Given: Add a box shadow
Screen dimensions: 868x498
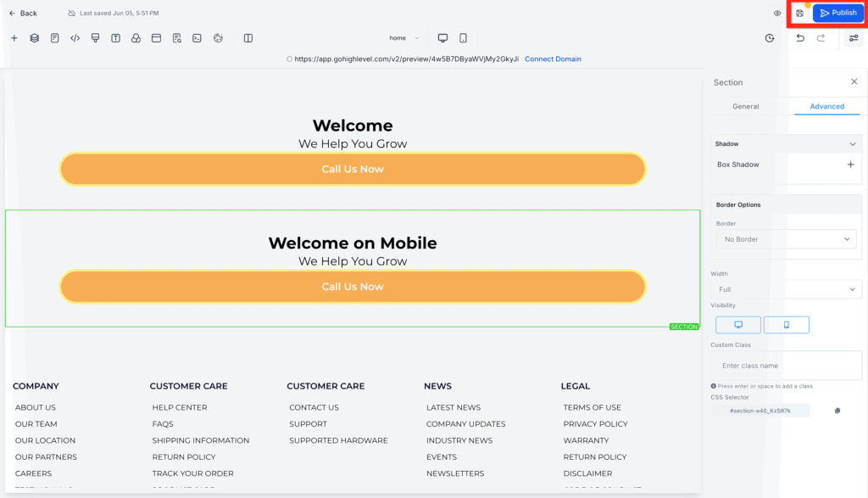Looking at the screenshot, I should (850, 165).
